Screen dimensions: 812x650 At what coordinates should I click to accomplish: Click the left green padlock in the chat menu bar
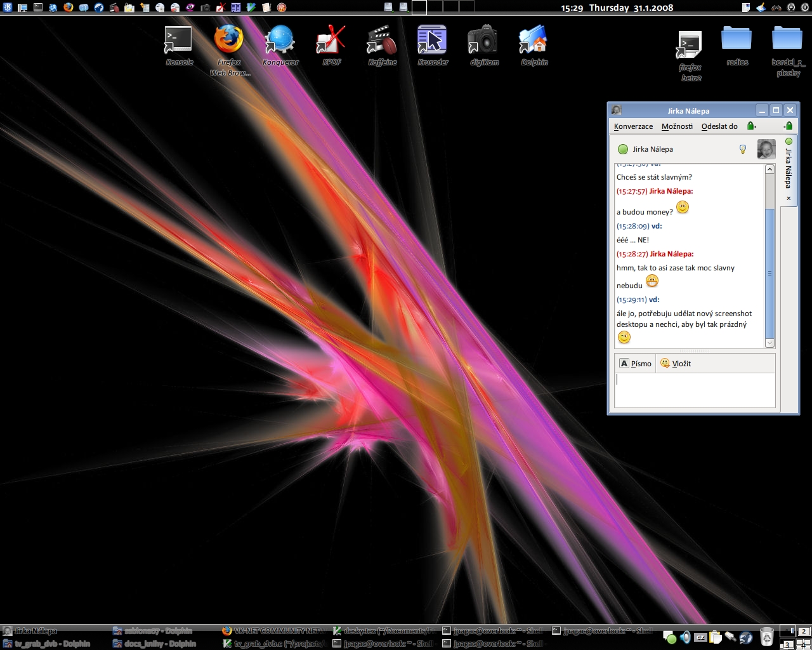point(752,126)
